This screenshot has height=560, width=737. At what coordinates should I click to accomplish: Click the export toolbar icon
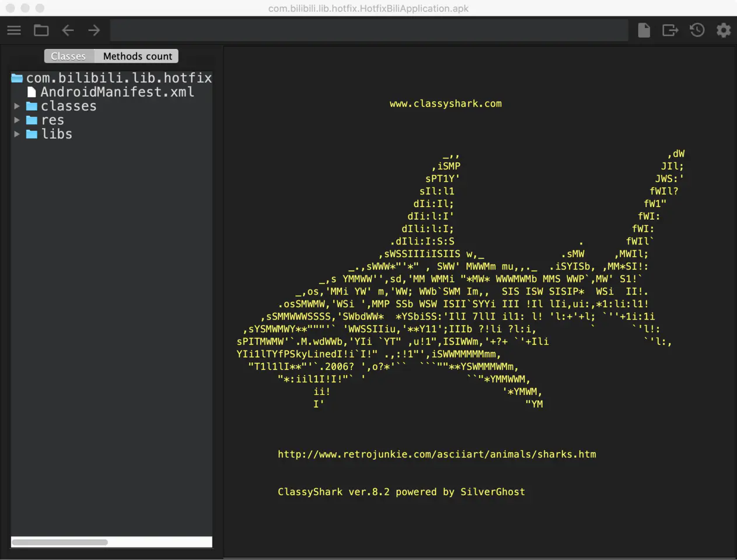point(670,30)
